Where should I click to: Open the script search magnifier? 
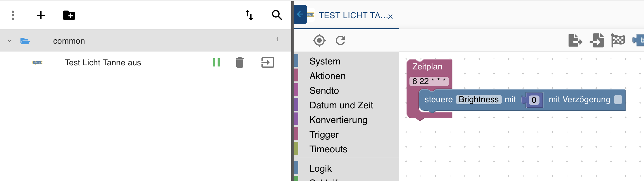[277, 15]
